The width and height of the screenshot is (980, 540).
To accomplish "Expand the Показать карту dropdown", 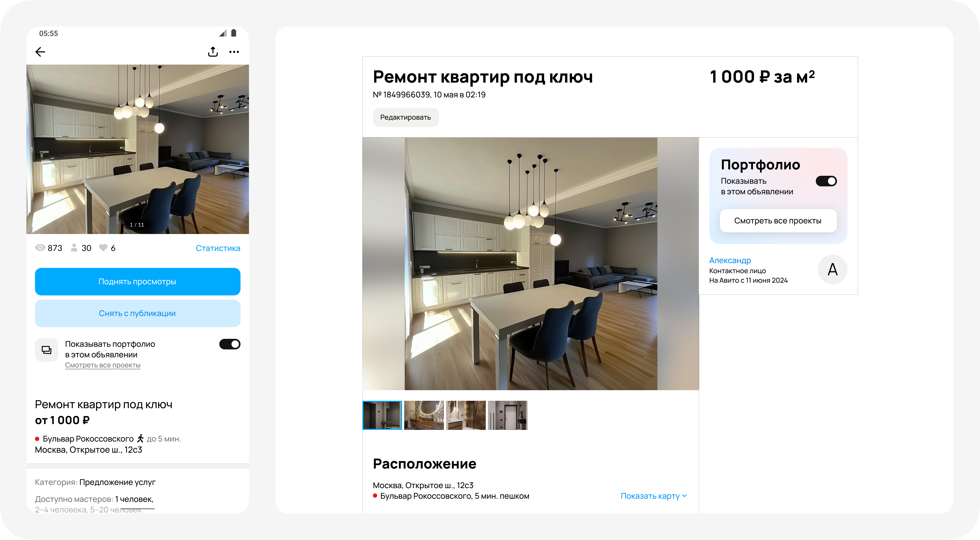I will [x=654, y=496].
